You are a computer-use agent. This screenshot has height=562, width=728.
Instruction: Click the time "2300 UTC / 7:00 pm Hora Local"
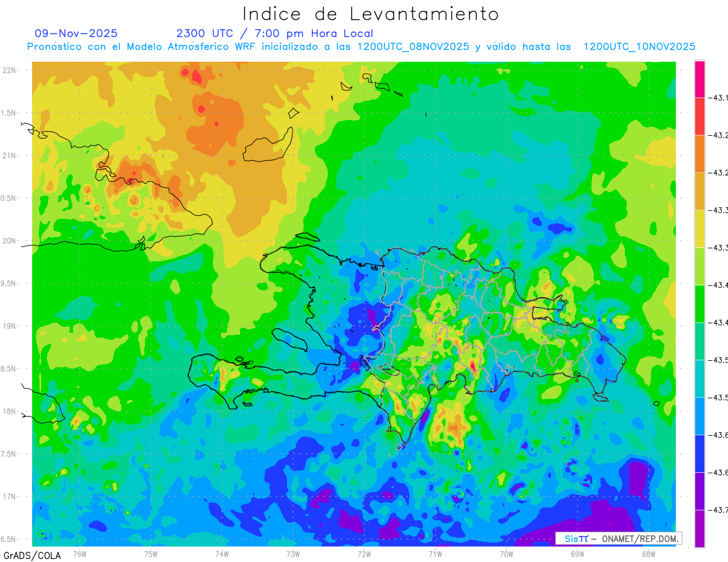[275, 33]
